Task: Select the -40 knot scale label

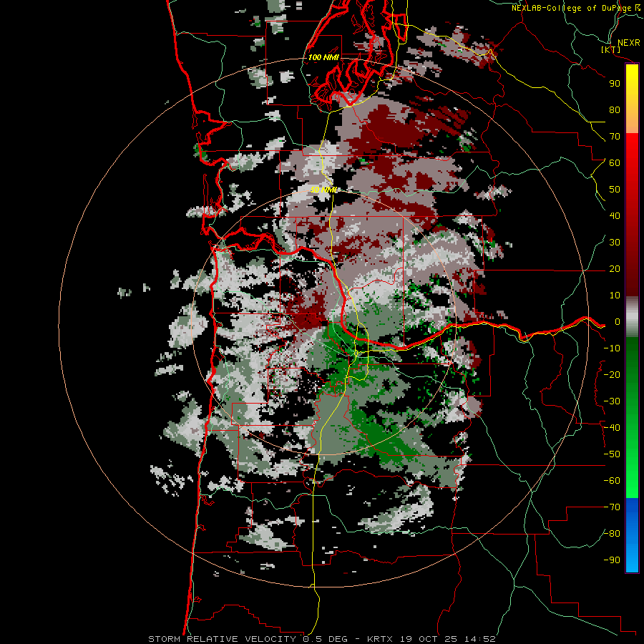Action: pyautogui.click(x=612, y=428)
